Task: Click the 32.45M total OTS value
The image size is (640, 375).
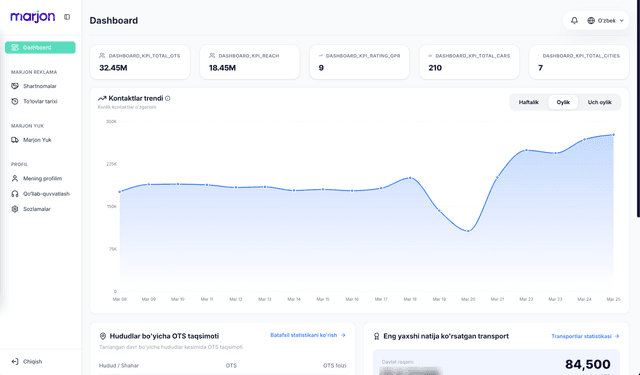Action: click(113, 68)
